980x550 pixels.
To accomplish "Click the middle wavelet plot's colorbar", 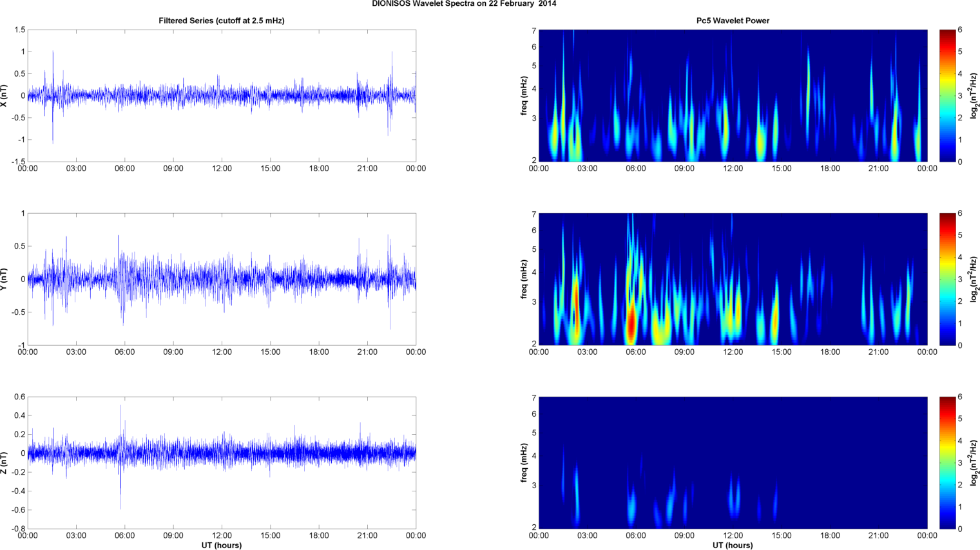I will pyautogui.click(x=948, y=280).
